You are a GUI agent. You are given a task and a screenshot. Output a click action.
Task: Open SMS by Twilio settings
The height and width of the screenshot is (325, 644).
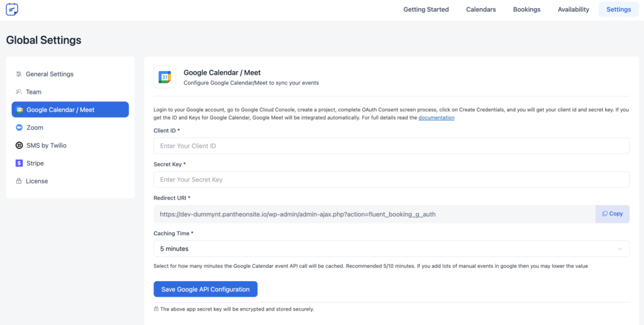(70, 145)
